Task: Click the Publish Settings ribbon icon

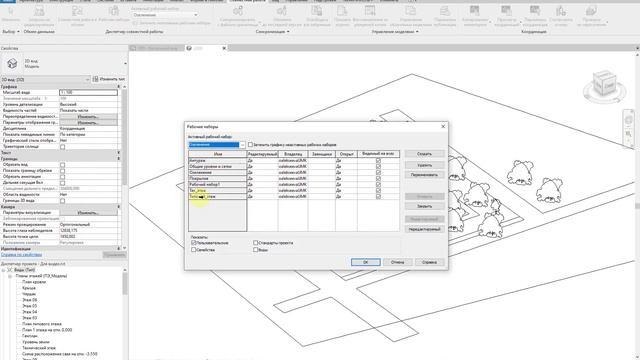Action: point(445,11)
